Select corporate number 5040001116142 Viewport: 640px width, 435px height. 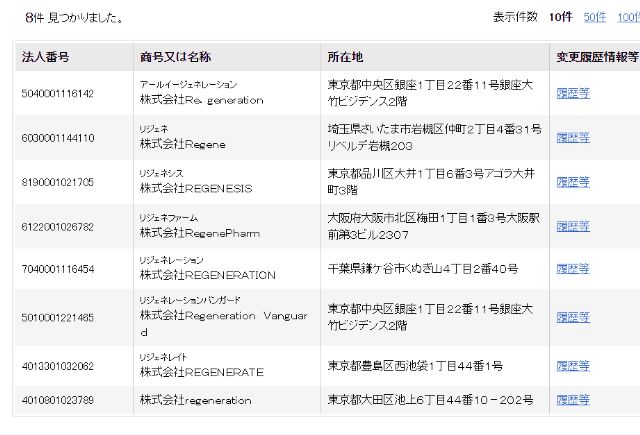click(58, 94)
